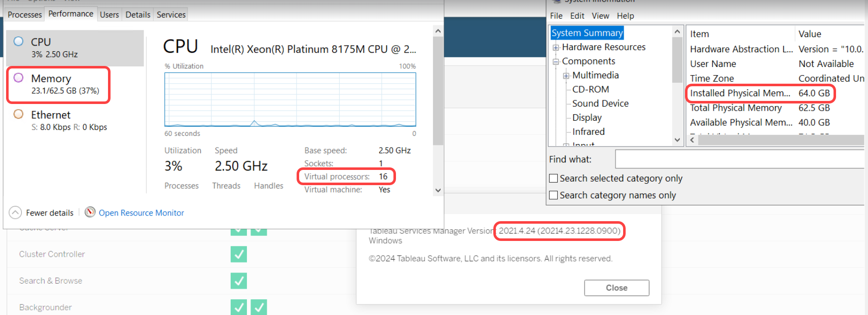Select CD-ROM under Components
Image resolution: width=868 pixels, height=315 pixels.
pos(591,89)
